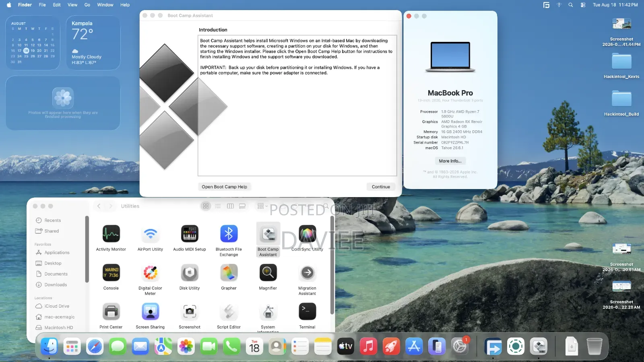
Task: Select the Script Editor app icon
Action: (229, 312)
